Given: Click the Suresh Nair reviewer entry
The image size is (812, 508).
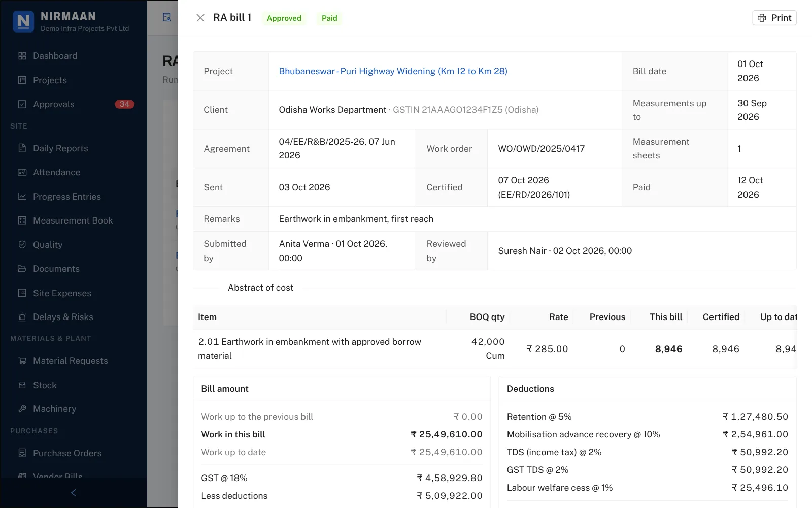Looking at the screenshot, I should [x=565, y=251].
